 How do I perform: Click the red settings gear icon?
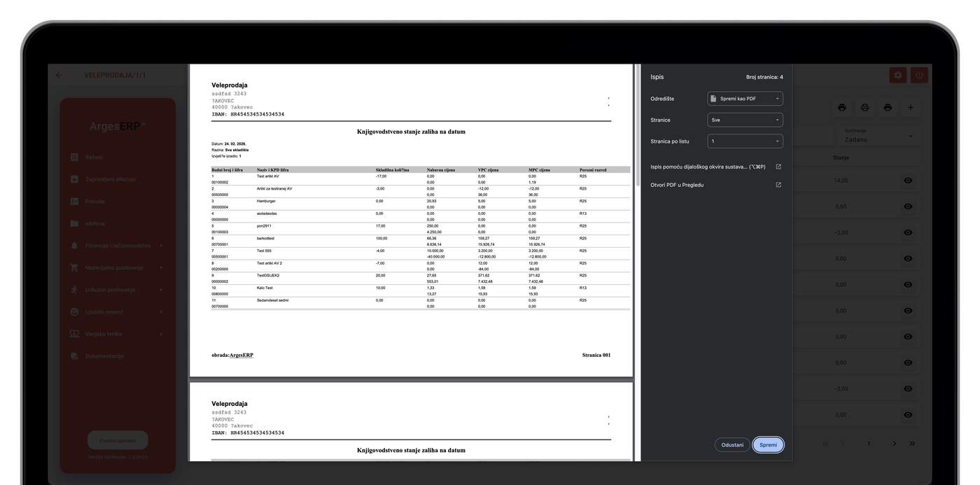click(x=897, y=75)
